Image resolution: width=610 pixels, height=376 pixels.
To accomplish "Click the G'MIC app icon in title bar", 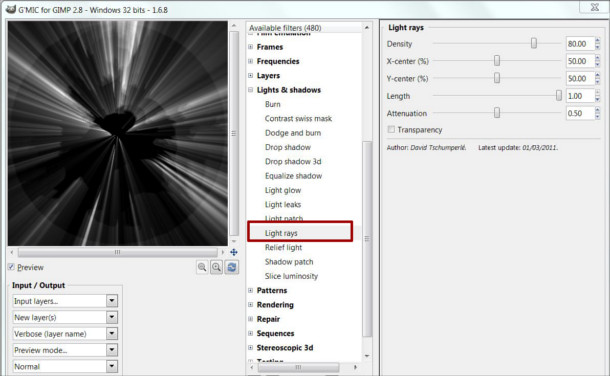I will [x=11, y=9].
